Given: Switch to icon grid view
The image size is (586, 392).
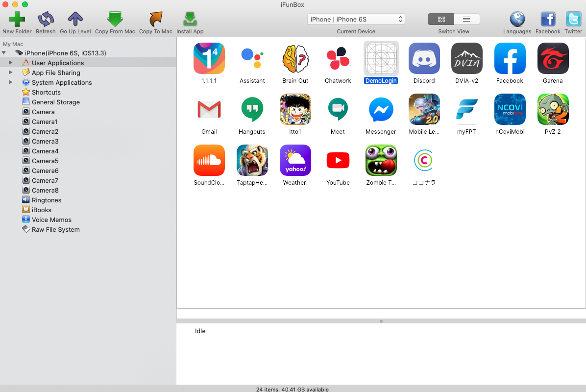Looking at the screenshot, I should pos(441,19).
